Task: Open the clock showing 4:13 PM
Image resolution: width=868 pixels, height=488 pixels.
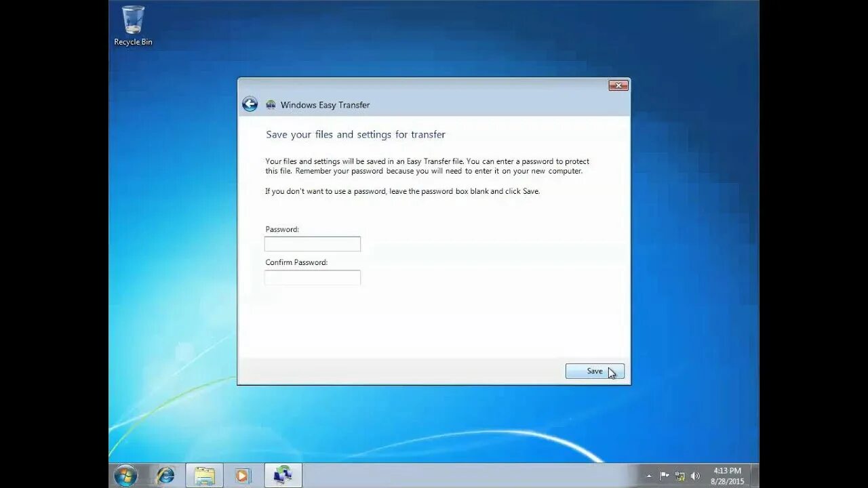Action: (727, 476)
